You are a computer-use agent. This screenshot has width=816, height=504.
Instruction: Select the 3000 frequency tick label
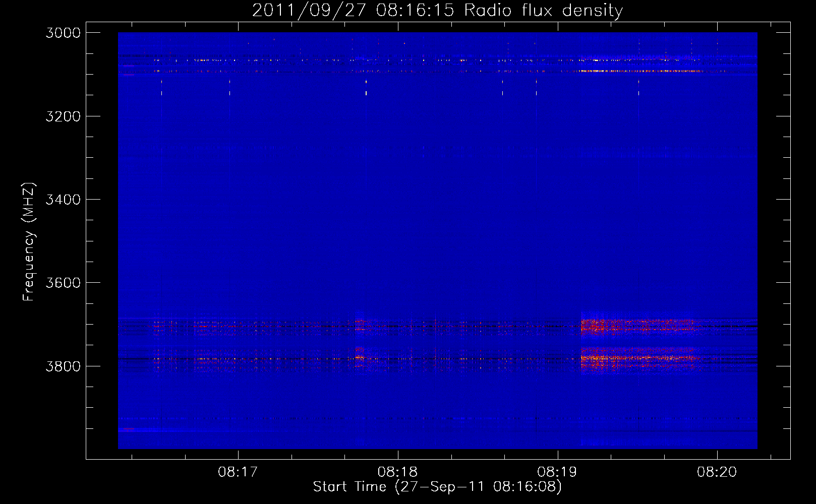click(63, 33)
